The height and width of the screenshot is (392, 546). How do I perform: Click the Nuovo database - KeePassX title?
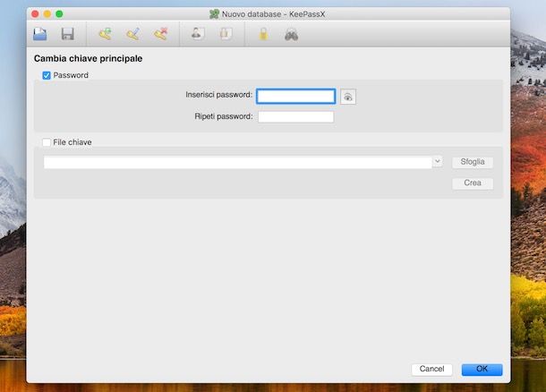pyautogui.click(x=273, y=14)
